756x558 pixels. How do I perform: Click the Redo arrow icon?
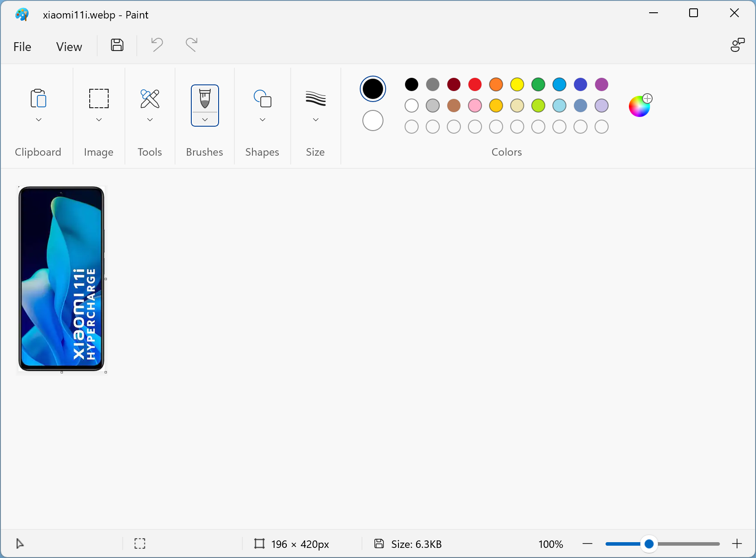[191, 45]
